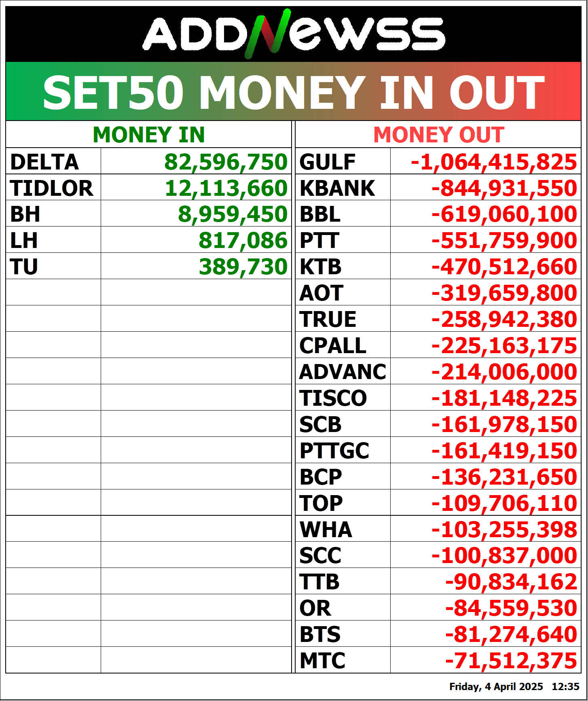Click the date stamp Friday, 4 April 2025
This screenshot has width=588, height=701.
pyautogui.click(x=496, y=686)
